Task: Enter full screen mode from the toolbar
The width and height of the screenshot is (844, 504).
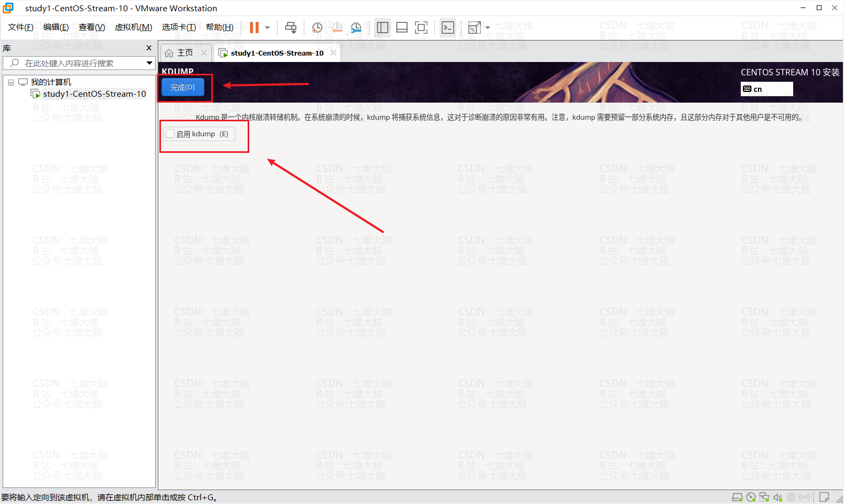Action: pyautogui.click(x=421, y=27)
